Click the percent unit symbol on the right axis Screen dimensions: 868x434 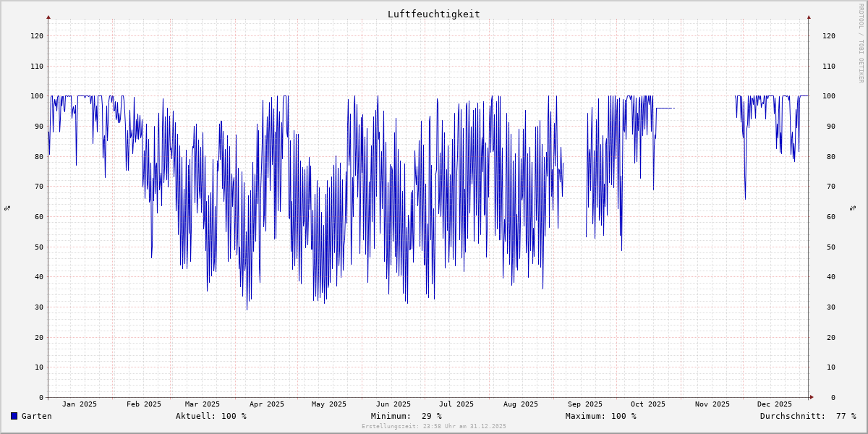[853, 208]
